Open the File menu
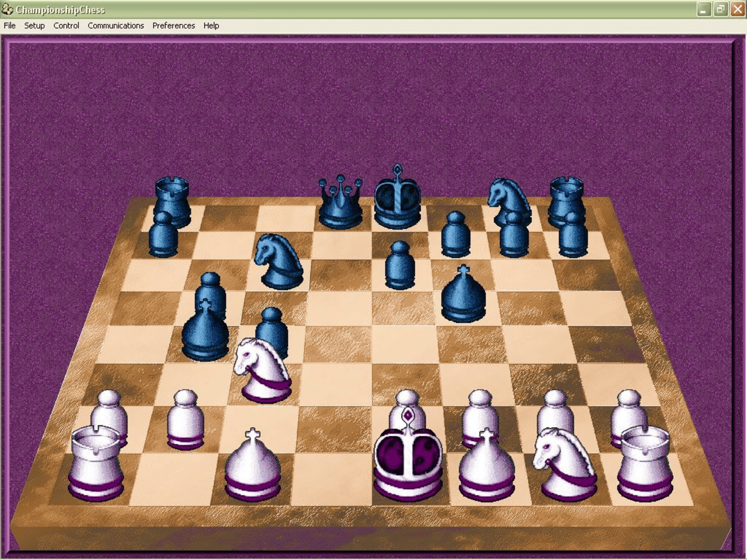 [9, 25]
